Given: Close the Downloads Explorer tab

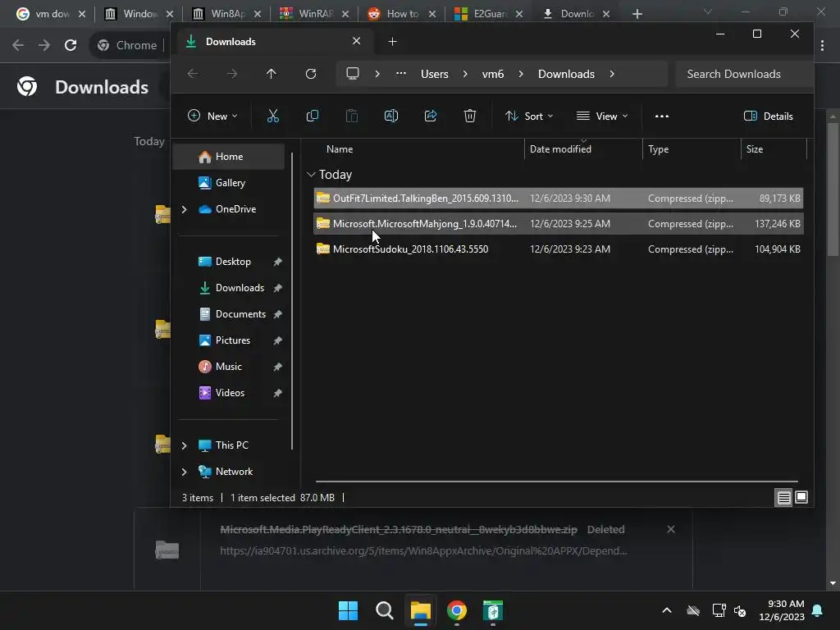Looking at the screenshot, I should pyautogui.click(x=356, y=41).
